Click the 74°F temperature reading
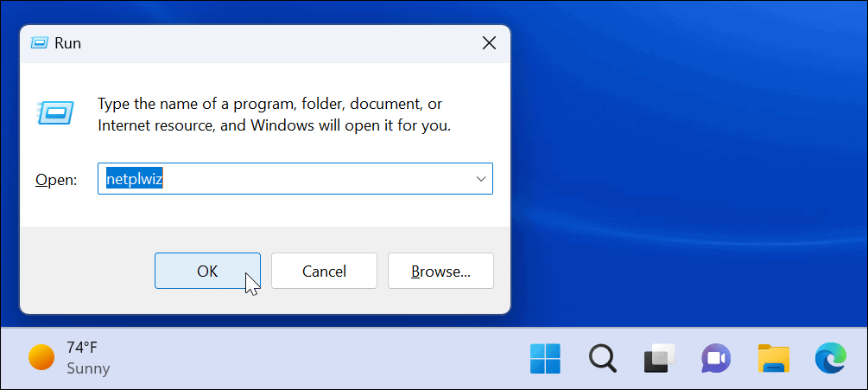This screenshot has height=390, width=868. [82, 348]
